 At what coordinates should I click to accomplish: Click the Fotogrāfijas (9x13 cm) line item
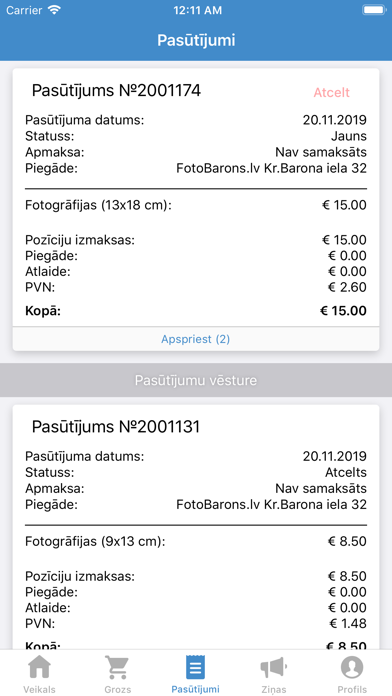pos(196,542)
